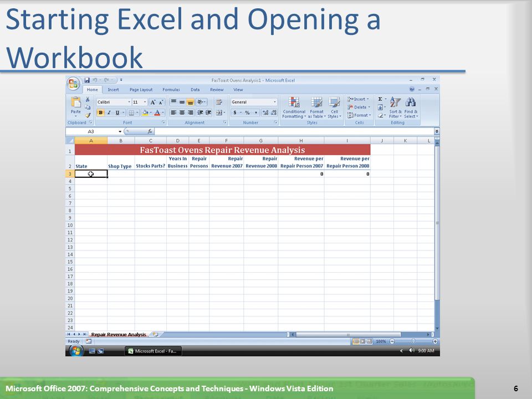Select Repair Revenue Analysis sheet tab
532x399 pixels.
pyautogui.click(x=119, y=335)
